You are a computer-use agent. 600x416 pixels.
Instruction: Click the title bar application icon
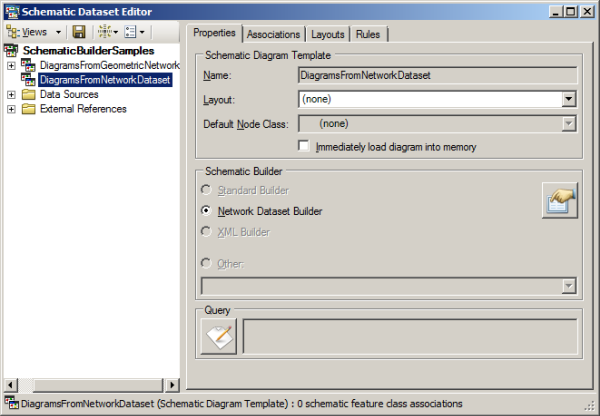pyautogui.click(x=12, y=12)
